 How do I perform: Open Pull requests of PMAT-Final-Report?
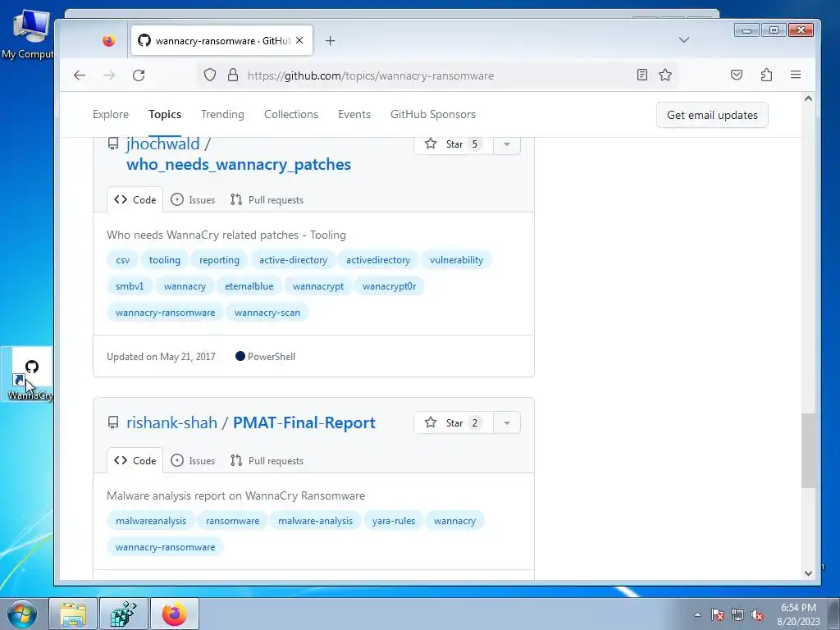267,461
